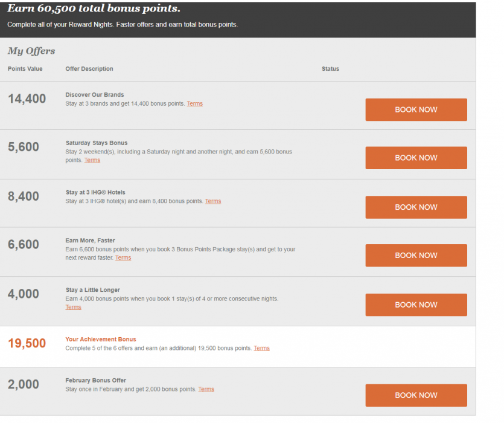Book the Stay a Little Longer offer
This screenshot has height=423, width=504.
pos(416,305)
